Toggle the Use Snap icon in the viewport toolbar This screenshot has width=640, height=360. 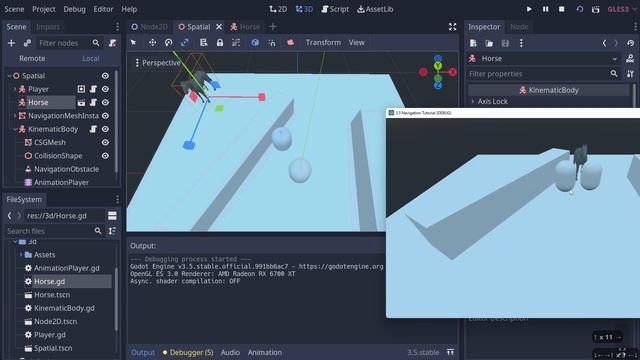pos(271,42)
